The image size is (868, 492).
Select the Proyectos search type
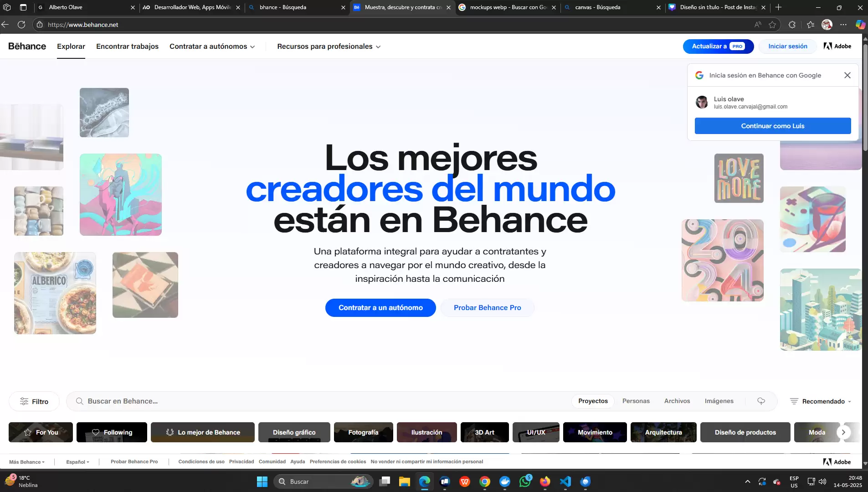(593, 401)
